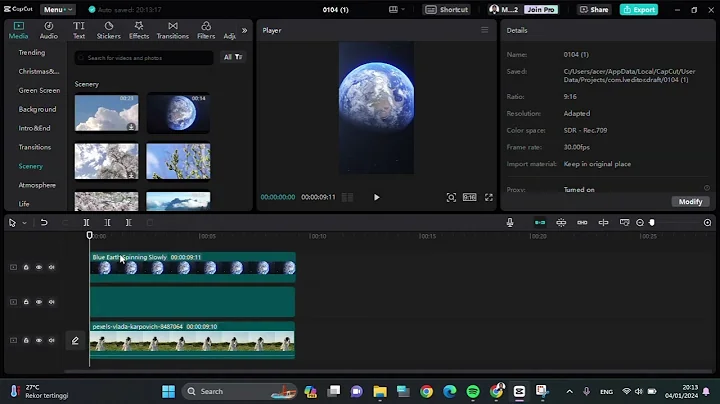Click the zoom out timeline icon
This screenshot has height=404, width=720.
pos(640,223)
